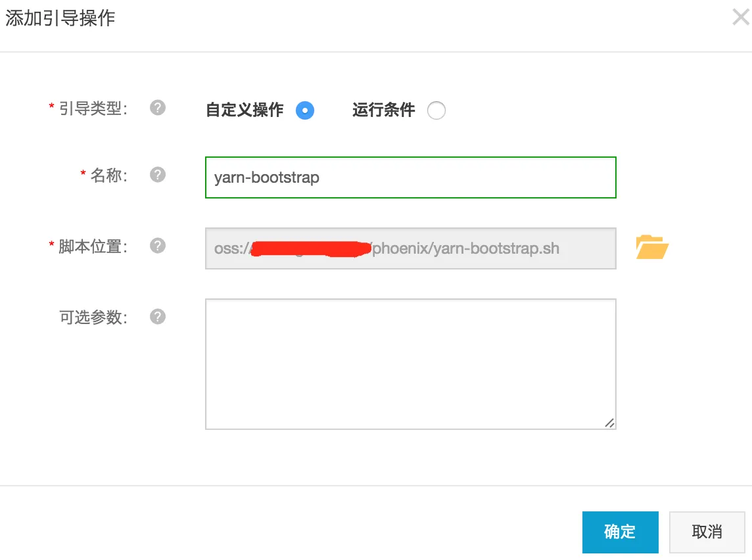Viewport: 752px width, 560px height.
Task: Click the help icon beside 脚本位置
Action: tap(158, 246)
